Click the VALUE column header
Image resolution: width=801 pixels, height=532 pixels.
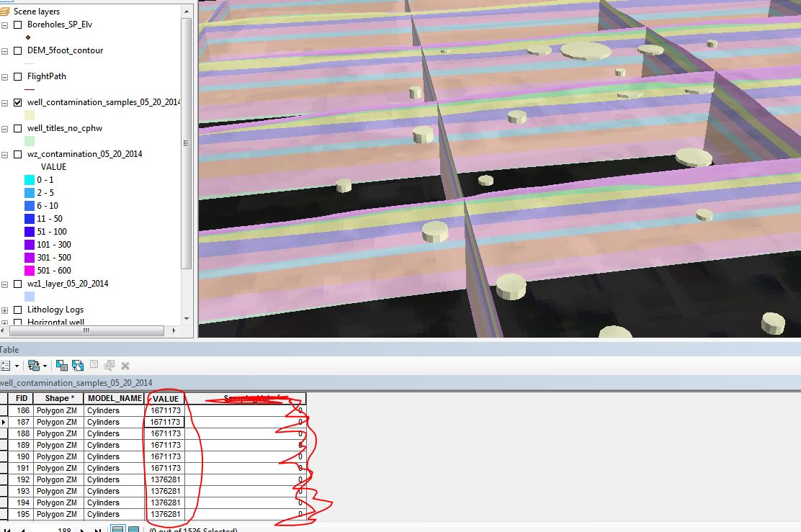tap(166, 399)
